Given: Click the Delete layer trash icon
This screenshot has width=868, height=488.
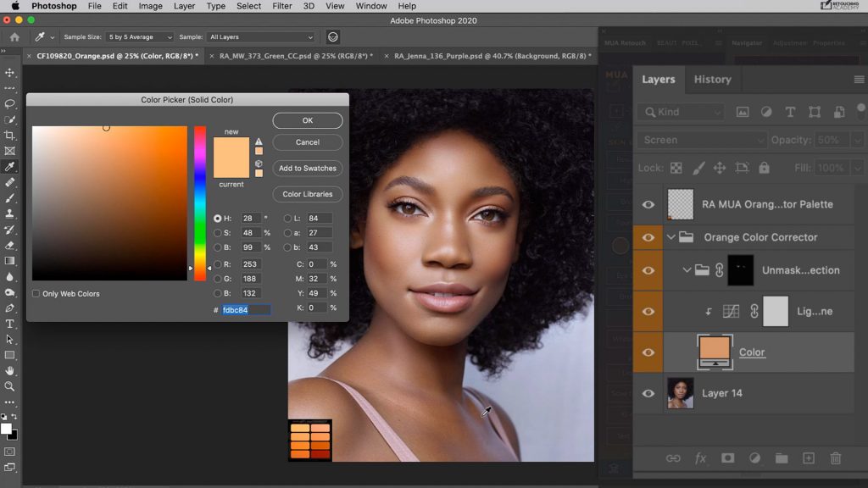Looking at the screenshot, I should [x=836, y=458].
